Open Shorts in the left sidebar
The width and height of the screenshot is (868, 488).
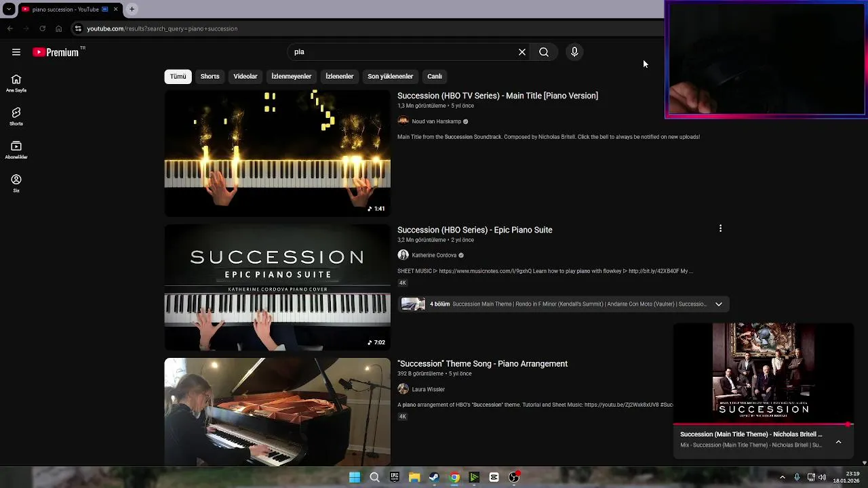pos(16,117)
